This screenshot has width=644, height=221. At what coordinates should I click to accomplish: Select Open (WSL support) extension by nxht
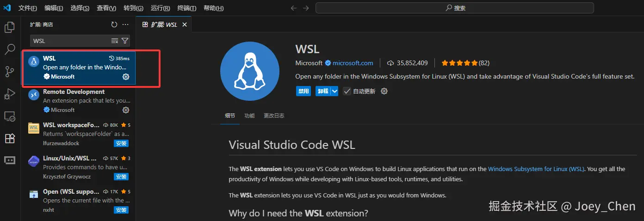[79, 201]
